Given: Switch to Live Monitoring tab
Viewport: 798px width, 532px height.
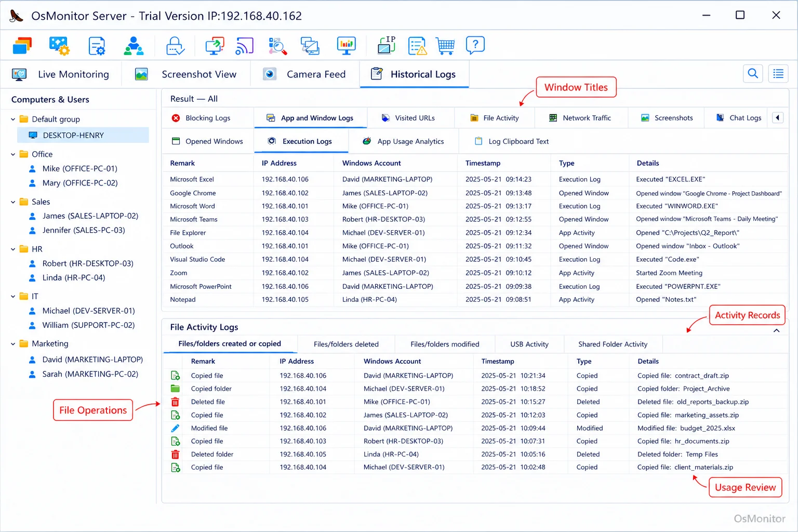Looking at the screenshot, I should pyautogui.click(x=61, y=74).
